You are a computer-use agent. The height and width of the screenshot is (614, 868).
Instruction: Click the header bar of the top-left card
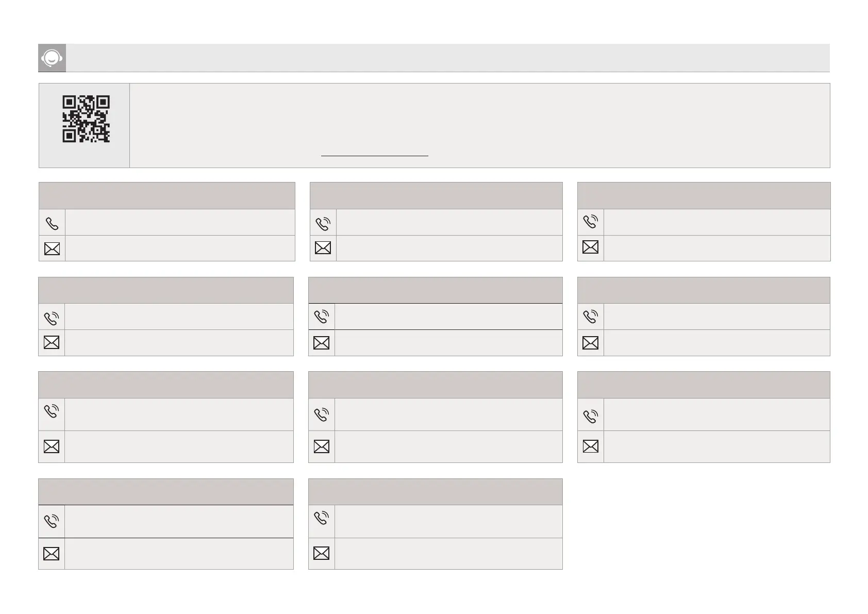tap(166, 195)
